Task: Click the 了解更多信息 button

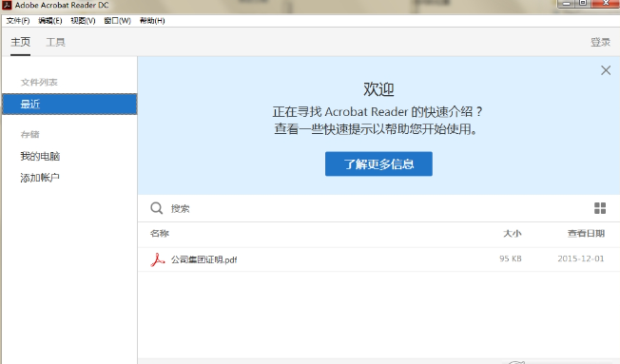Action: click(378, 163)
